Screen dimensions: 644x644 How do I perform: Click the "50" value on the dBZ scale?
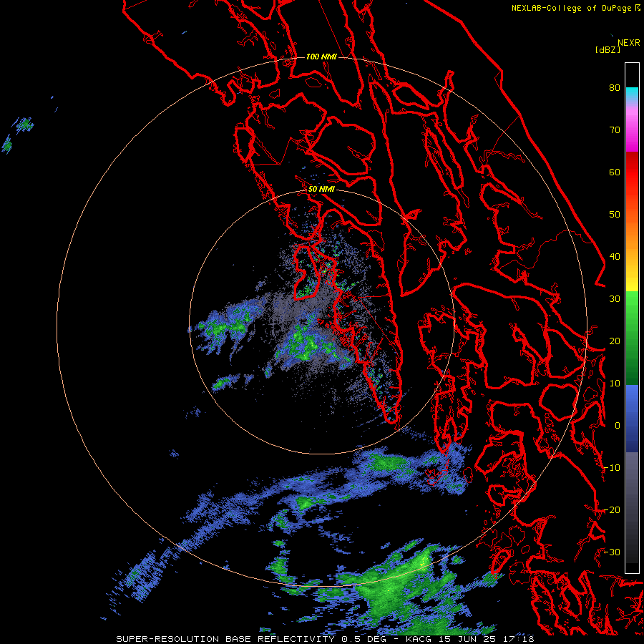pos(615,215)
